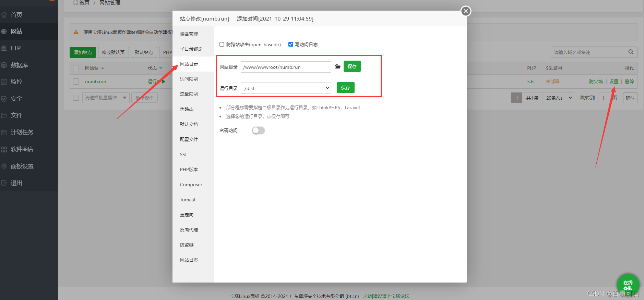644x300 pixels.
Task: Click the folder icon beside 文件
Action: tap(4, 115)
